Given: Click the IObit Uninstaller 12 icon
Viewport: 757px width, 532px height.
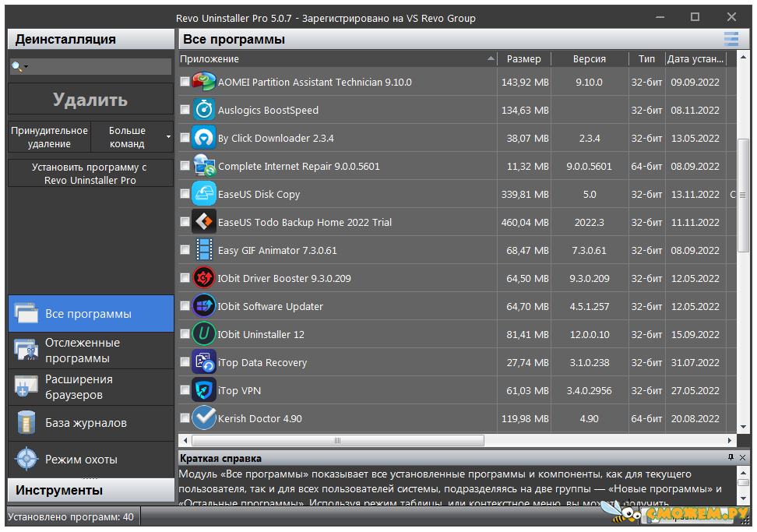Looking at the screenshot, I should coord(204,333).
